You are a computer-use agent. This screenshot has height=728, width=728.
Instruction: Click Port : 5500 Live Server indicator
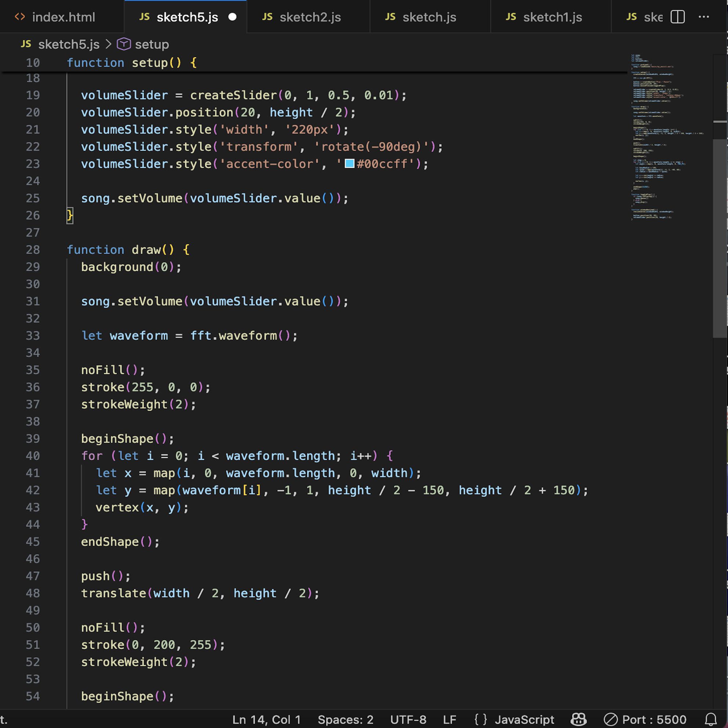coord(645,719)
